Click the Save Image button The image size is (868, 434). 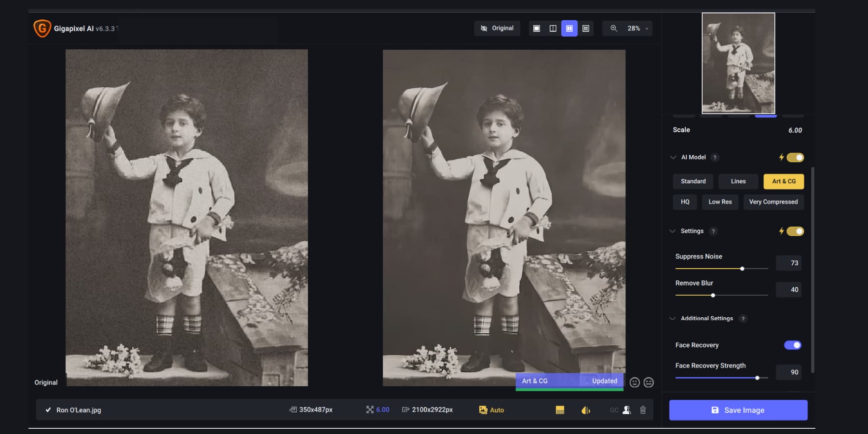[738, 410]
